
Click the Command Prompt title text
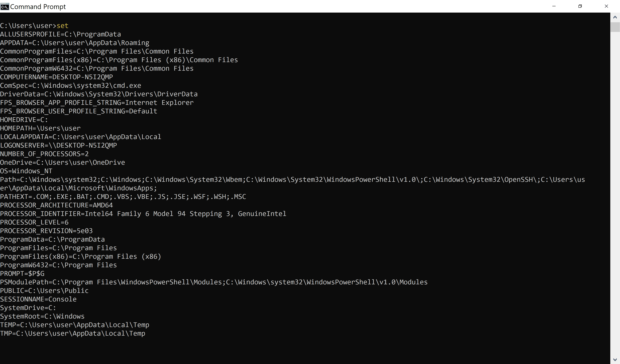point(38,7)
